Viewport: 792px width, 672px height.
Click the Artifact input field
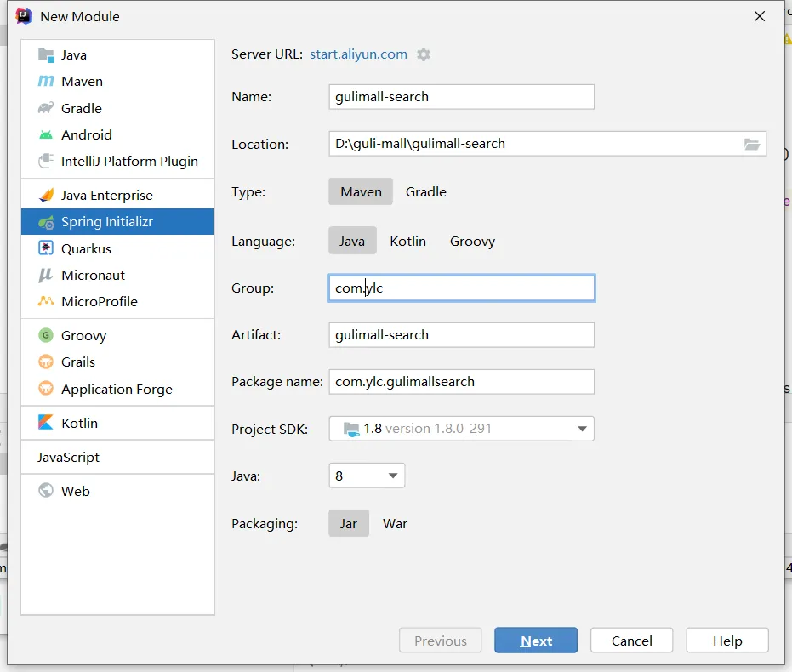point(461,334)
